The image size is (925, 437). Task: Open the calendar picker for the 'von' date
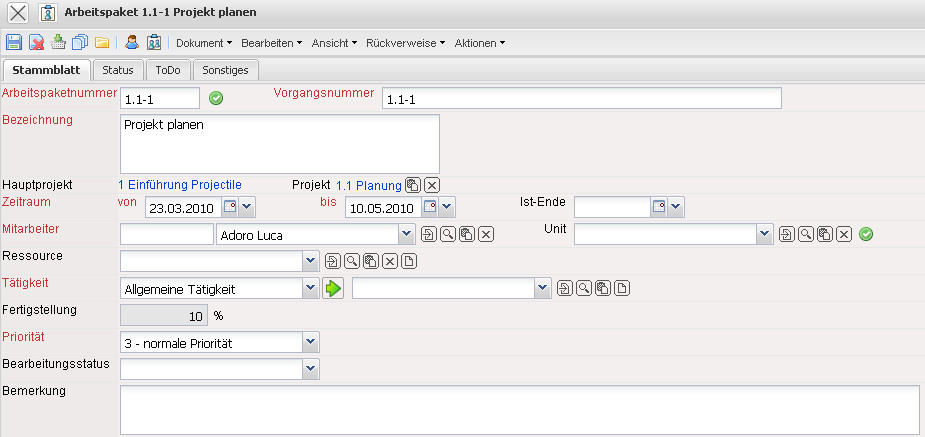tap(230, 208)
